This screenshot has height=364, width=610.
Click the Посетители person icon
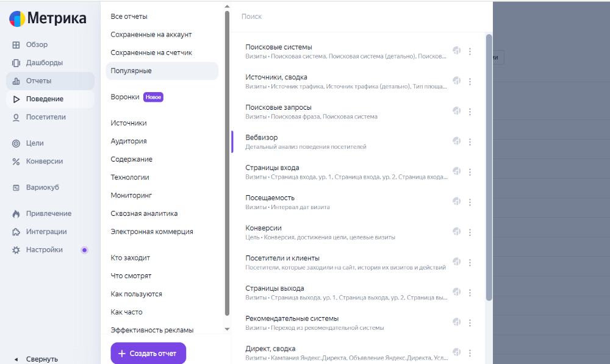click(16, 118)
